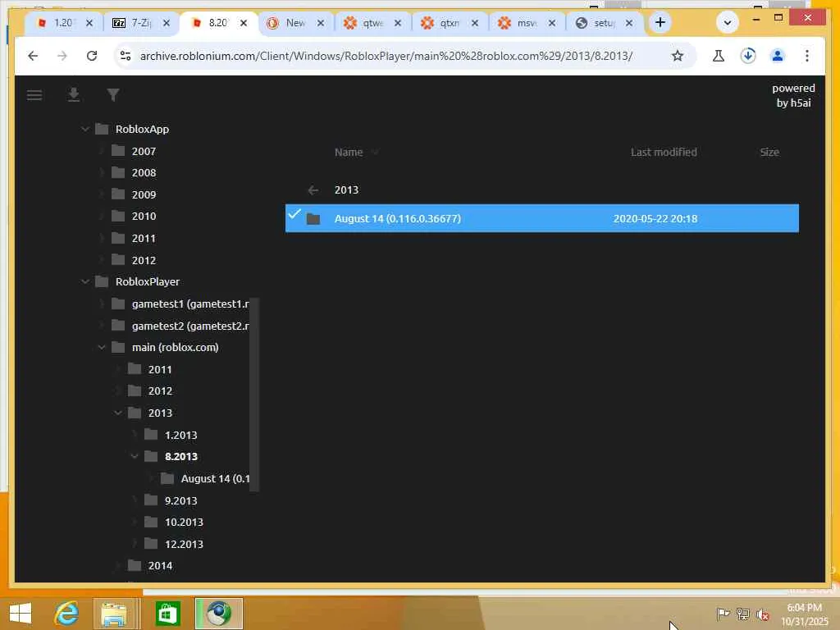Click folder icon of August 14 row
This screenshot has height=630, width=840.
coord(313,218)
